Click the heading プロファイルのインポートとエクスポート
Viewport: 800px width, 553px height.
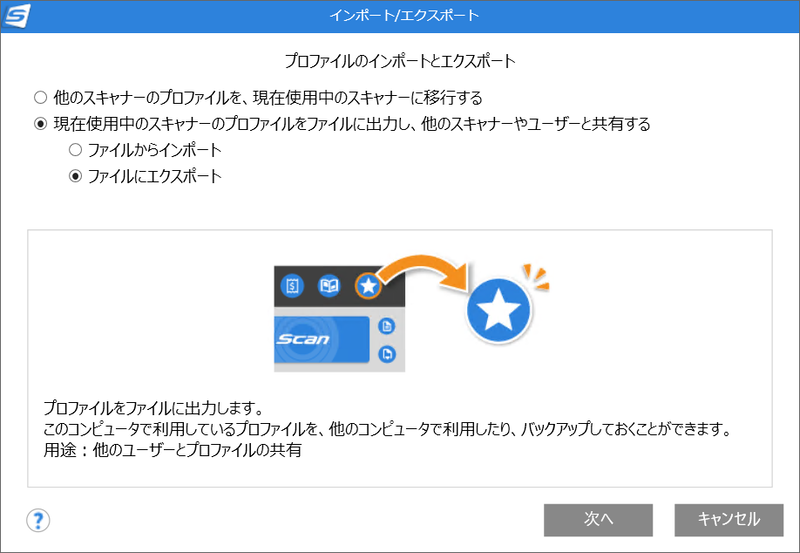pos(400,61)
